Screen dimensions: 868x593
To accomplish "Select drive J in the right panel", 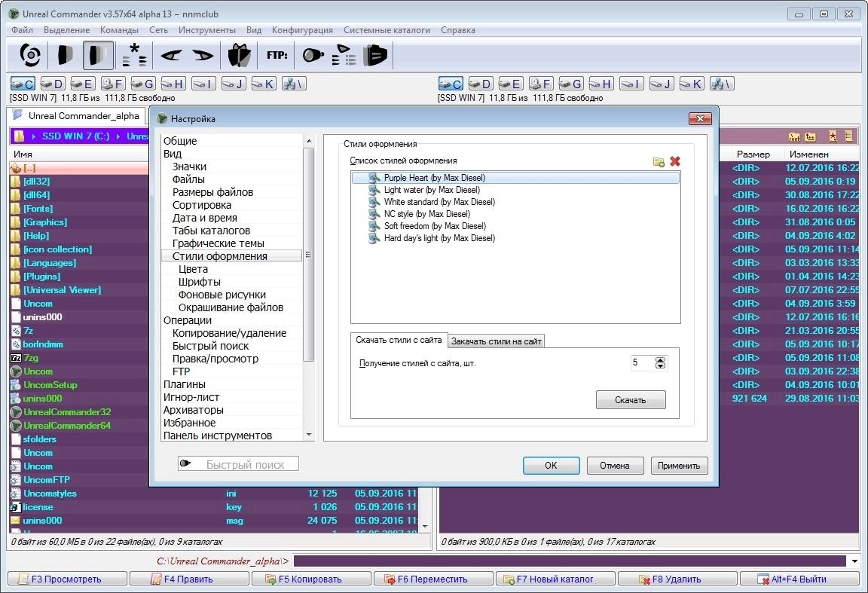I will pyautogui.click(x=662, y=84).
